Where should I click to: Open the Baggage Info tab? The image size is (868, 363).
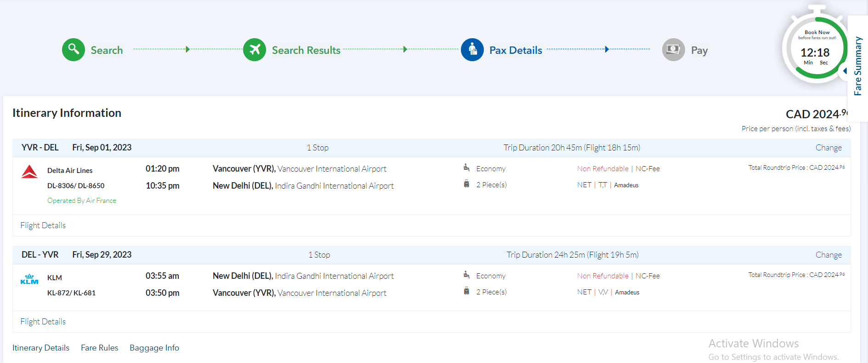[154, 348]
